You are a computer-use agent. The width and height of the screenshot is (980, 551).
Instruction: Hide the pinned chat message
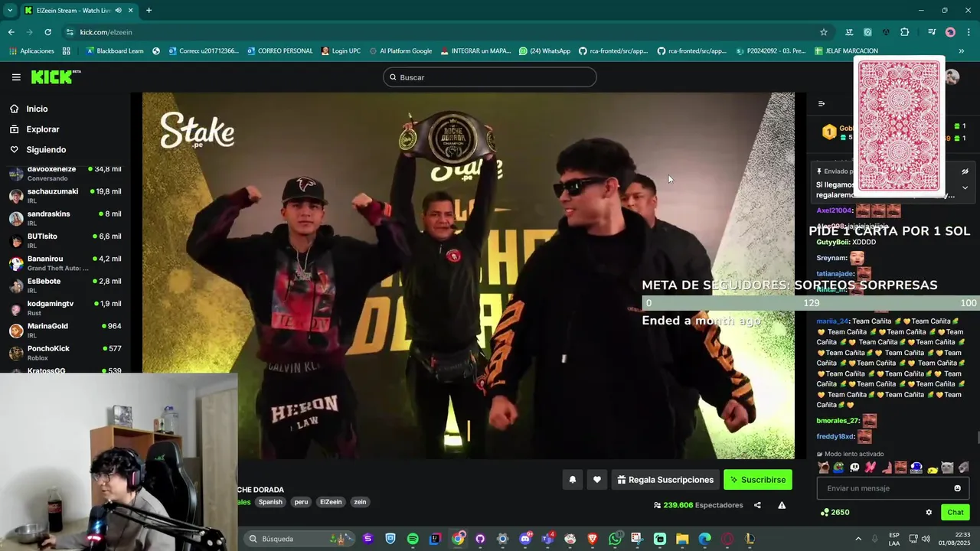[x=965, y=171]
